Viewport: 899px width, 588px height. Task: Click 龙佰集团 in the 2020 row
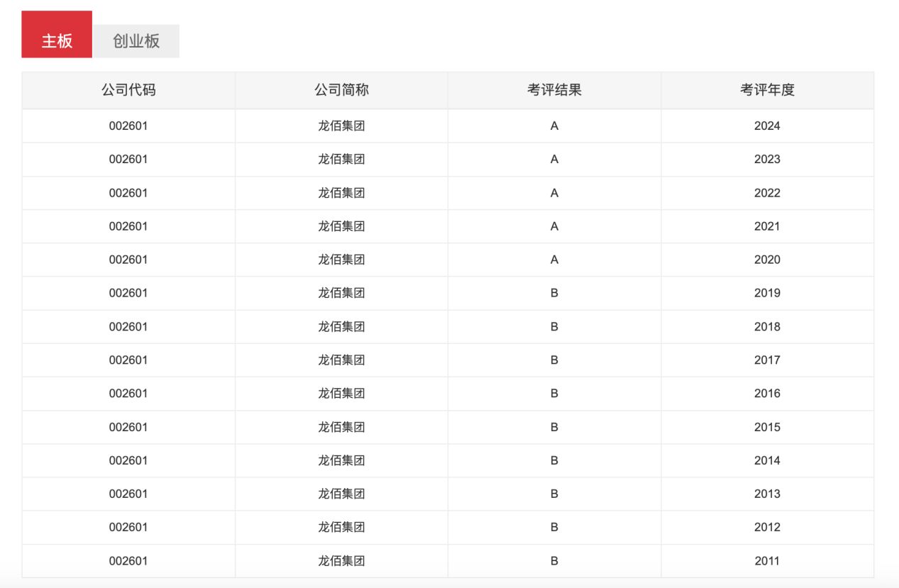coord(341,259)
